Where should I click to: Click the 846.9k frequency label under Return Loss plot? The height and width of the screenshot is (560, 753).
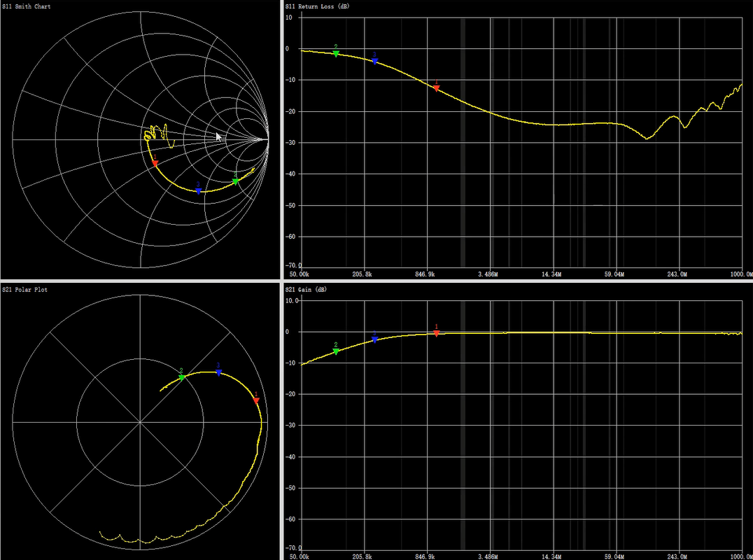point(425,274)
